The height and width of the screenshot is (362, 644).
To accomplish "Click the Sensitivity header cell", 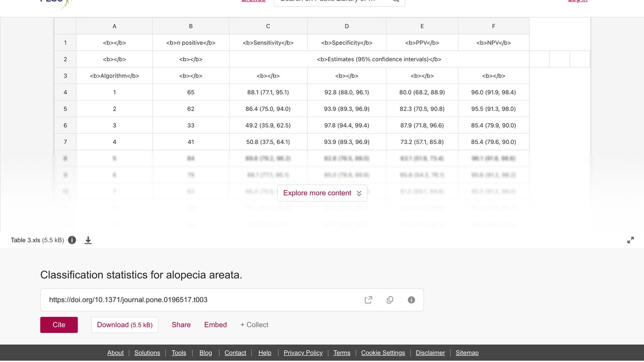I will pos(268,43).
